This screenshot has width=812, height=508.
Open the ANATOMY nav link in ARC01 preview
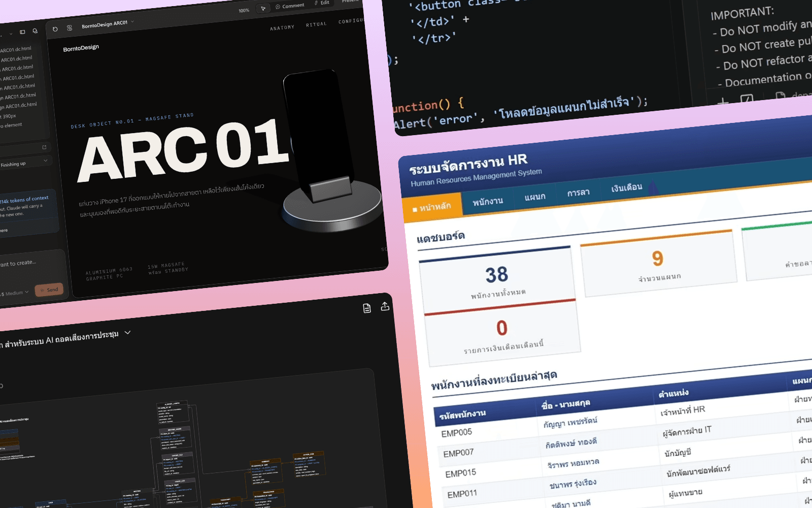[282, 27]
